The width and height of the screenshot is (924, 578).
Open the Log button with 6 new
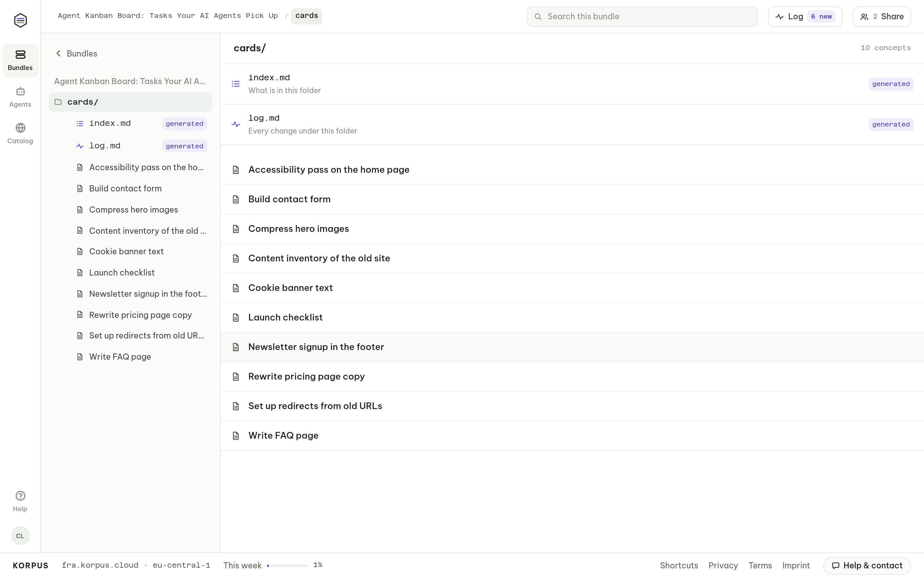805,16
